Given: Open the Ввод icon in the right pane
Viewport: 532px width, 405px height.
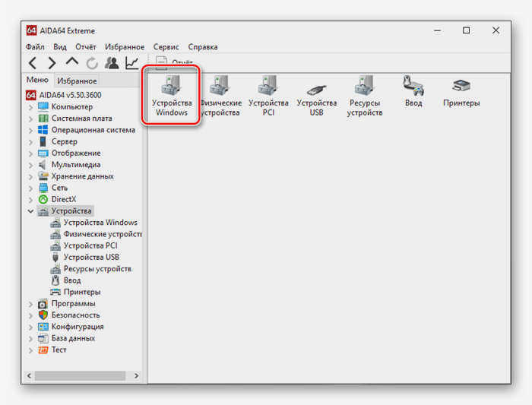Looking at the screenshot, I should point(413,91).
